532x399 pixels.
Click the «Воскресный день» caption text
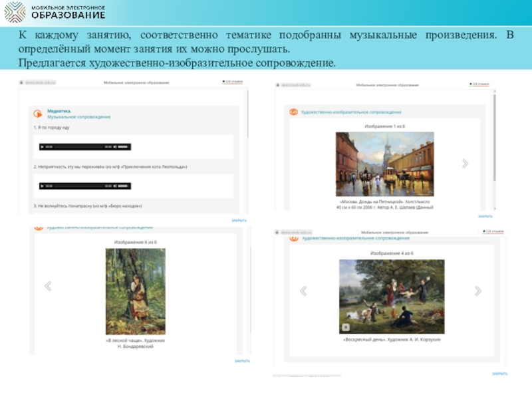pos(392,339)
